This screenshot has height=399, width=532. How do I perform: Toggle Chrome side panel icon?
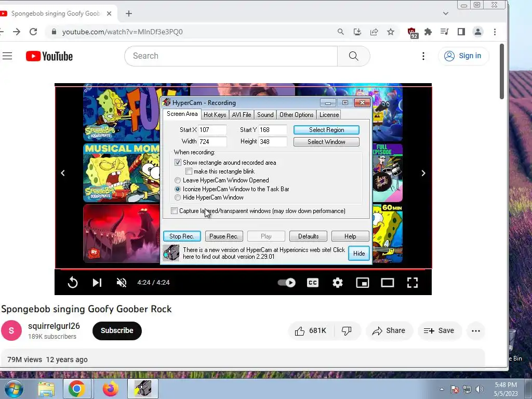(x=461, y=32)
